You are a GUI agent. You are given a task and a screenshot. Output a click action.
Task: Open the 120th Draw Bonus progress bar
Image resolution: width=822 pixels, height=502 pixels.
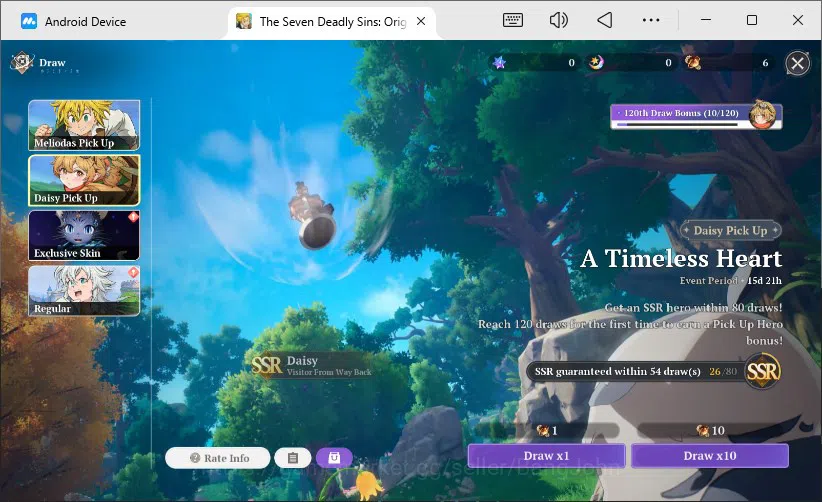click(696, 116)
